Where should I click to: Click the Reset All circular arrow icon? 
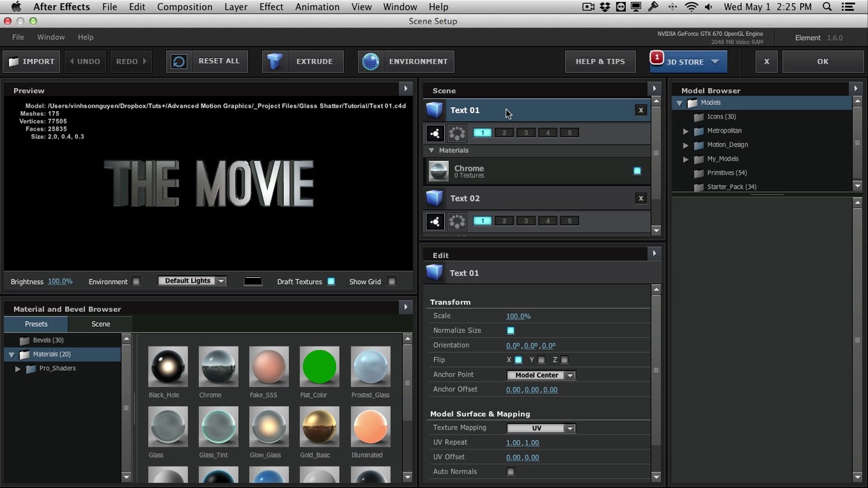(x=179, y=61)
